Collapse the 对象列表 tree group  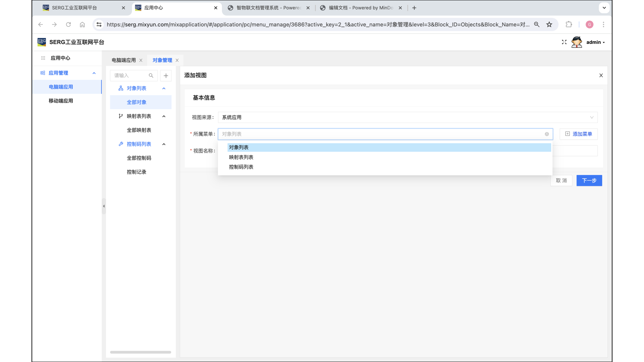pos(164,88)
